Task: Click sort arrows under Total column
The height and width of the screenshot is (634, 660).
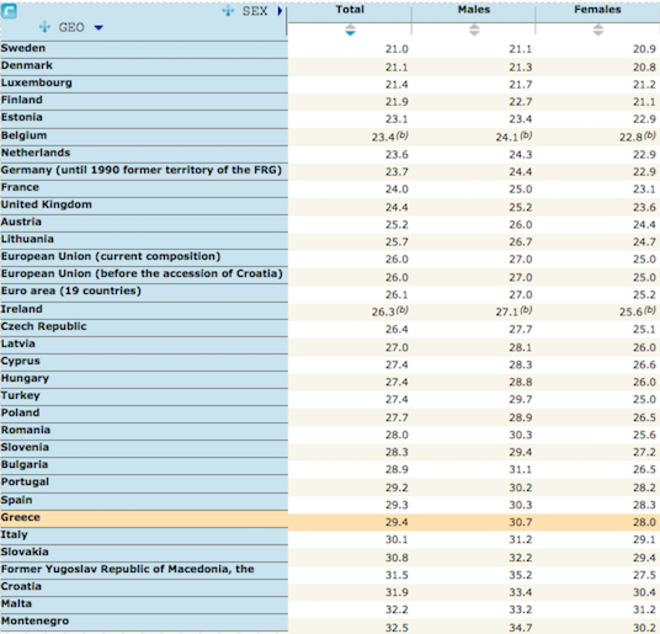Action: click(x=350, y=30)
